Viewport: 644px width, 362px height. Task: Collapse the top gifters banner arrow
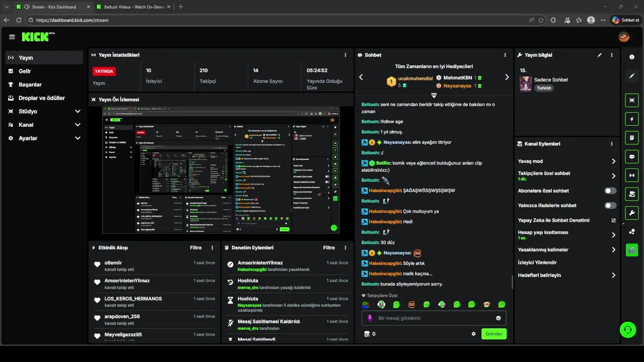(x=434, y=95)
